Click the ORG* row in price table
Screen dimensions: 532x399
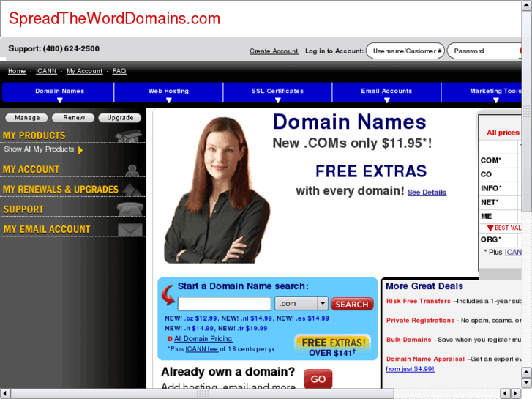click(501, 239)
